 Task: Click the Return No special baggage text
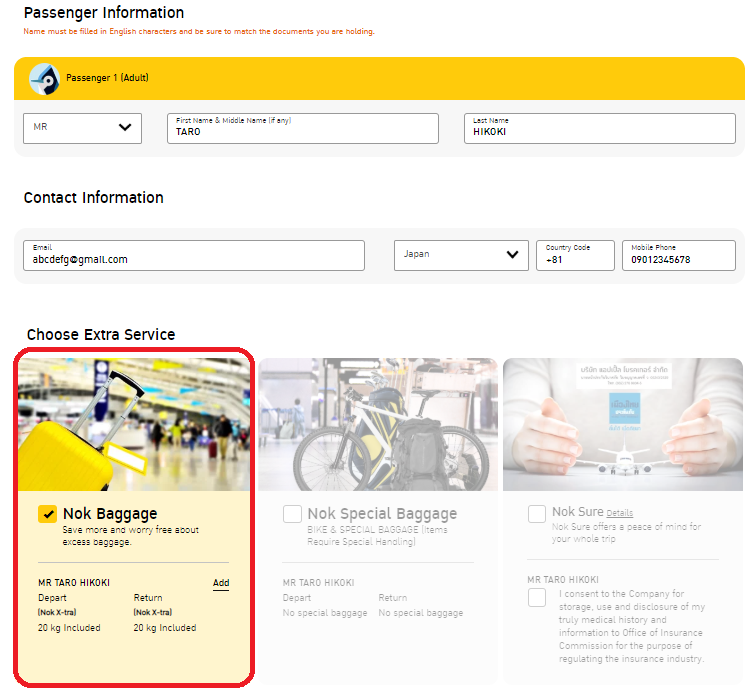pyautogui.click(x=420, y=613)
